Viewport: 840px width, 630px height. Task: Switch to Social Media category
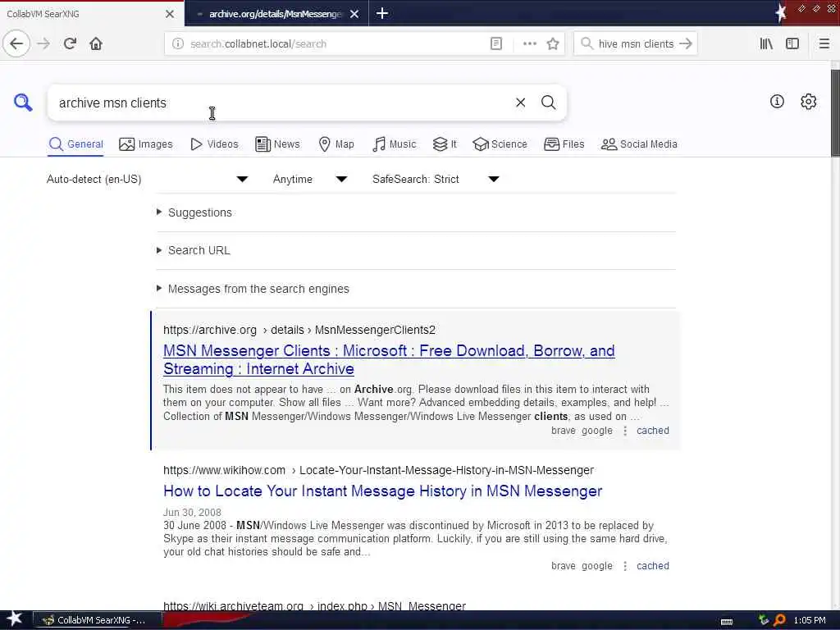(639, 144)
